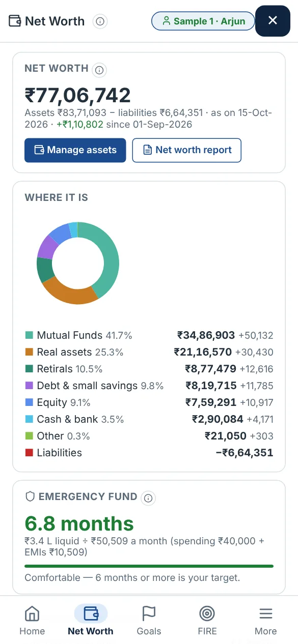Select the Net Worth bottom tab
The width and height of the screenshot is (298, 644).
click(91, 620)
